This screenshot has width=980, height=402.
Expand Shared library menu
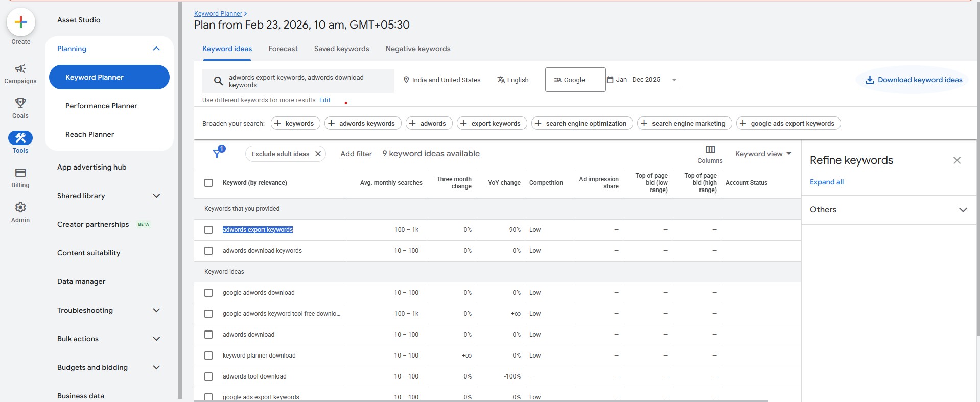pos(156,196)
